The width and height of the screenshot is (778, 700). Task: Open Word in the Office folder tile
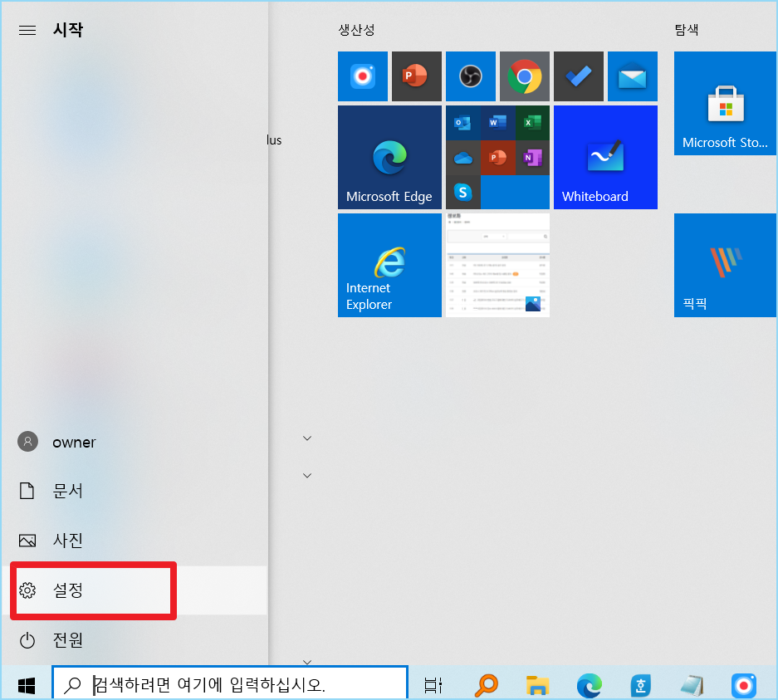[x=497, y=123]
